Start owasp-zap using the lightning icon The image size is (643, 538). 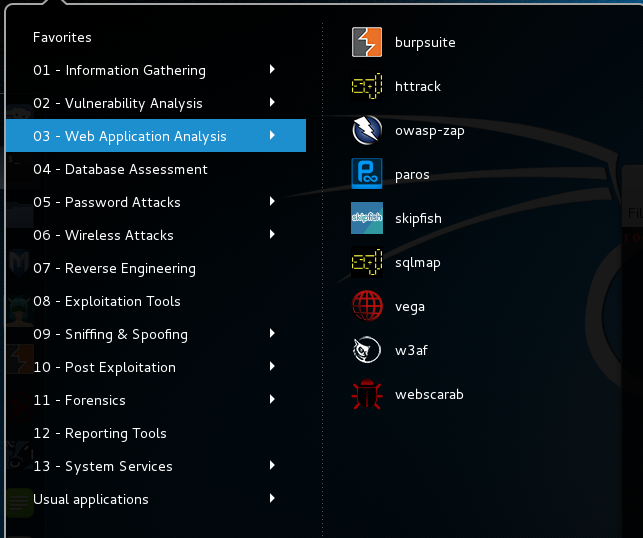pyautogui.click(x=367, y=130)
